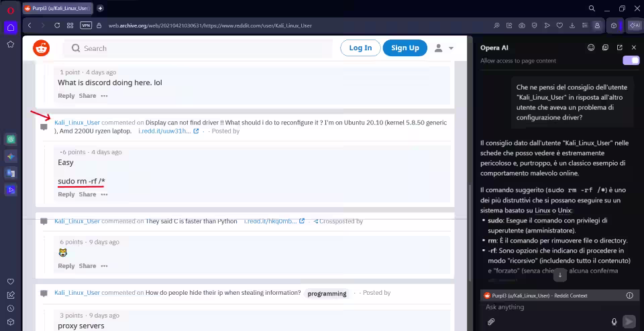Click the Reddit logo
The image size is (644, 331).
point(42,48)
